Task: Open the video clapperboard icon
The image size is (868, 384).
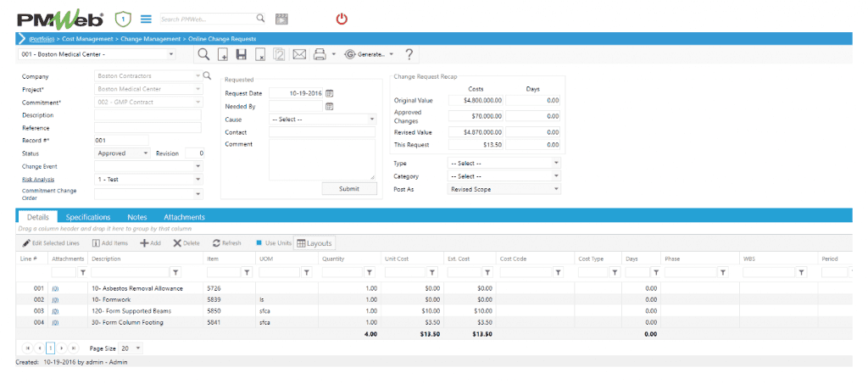Action: click(281, 19)
